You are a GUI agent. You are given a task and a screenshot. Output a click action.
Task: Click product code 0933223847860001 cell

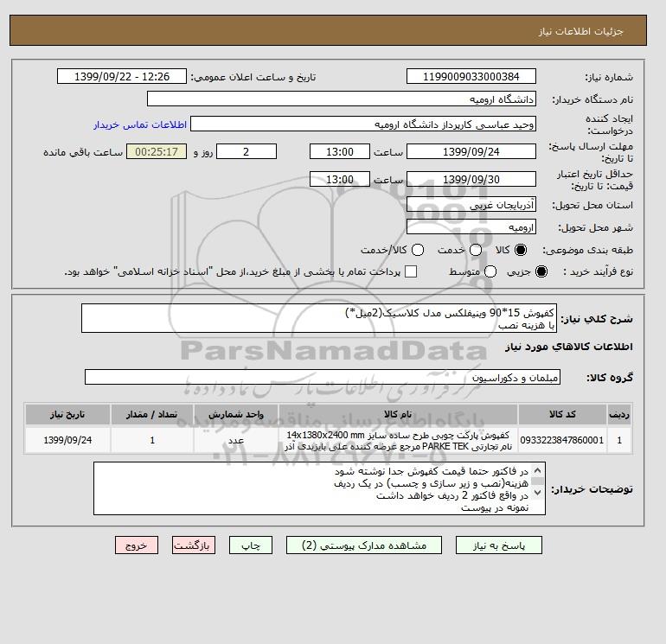coord(562,441)
